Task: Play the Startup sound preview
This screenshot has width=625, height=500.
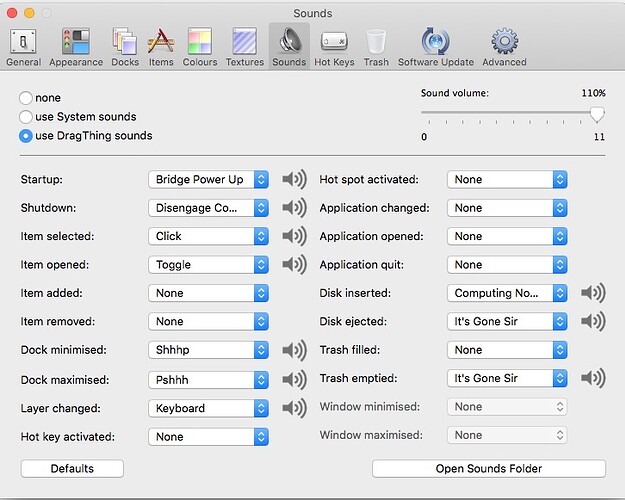Action: click(294, 179)
